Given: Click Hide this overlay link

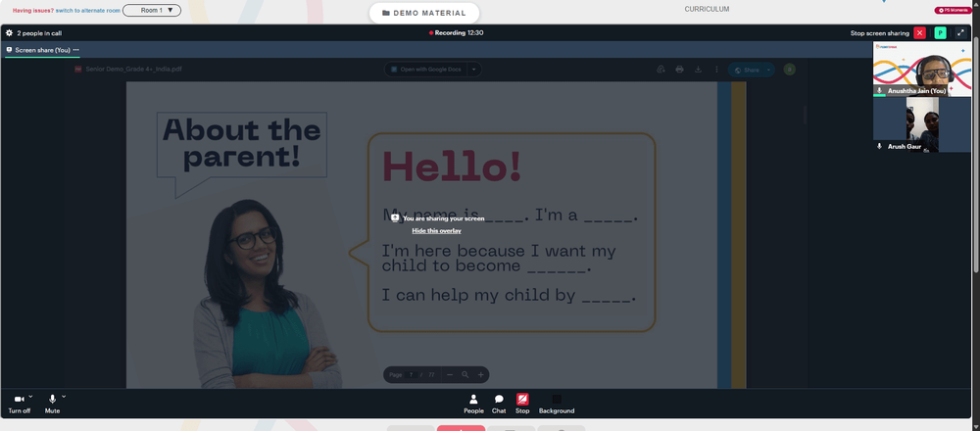Looking at the screenshot, I should pos(436,231).
